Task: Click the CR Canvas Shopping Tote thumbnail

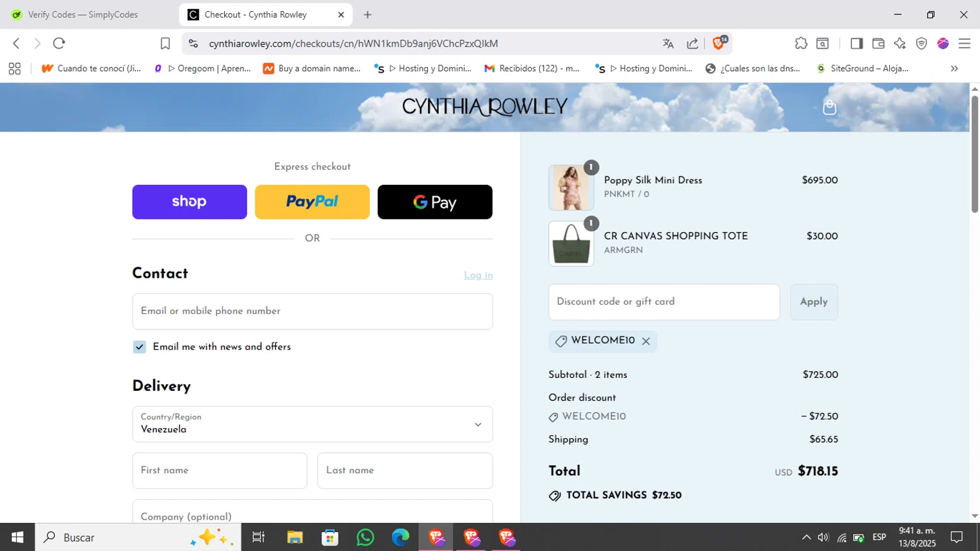Action: [x=571, y=244]
